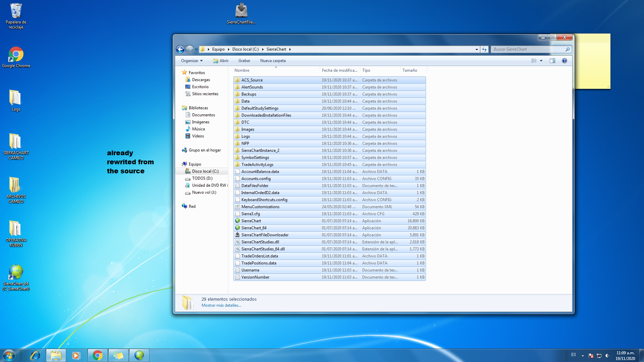Select the Google Chrome desktop shortcut
Viewport: 644px width, 362px height.
pyautogui.click(x=16, y=57)
